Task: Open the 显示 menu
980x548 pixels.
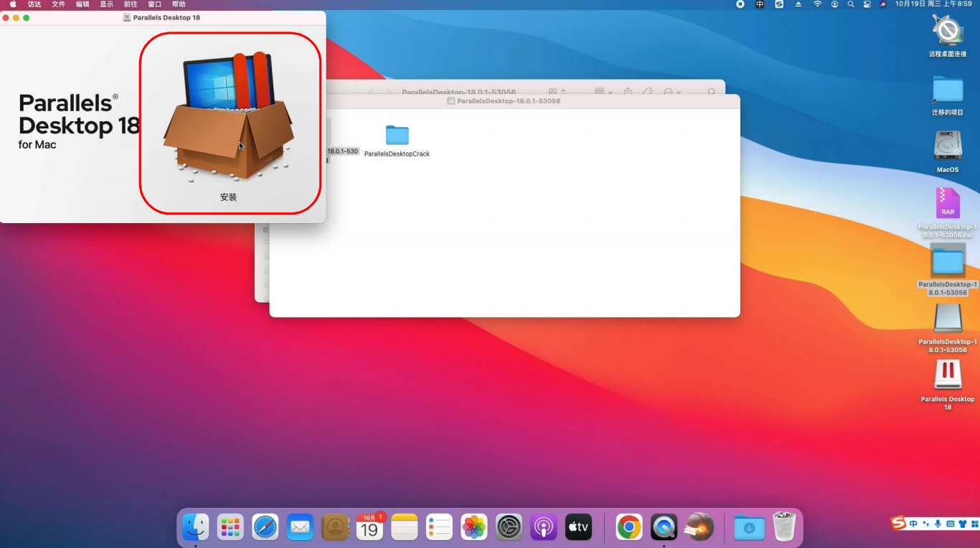Action: click(x=106, y=4)
